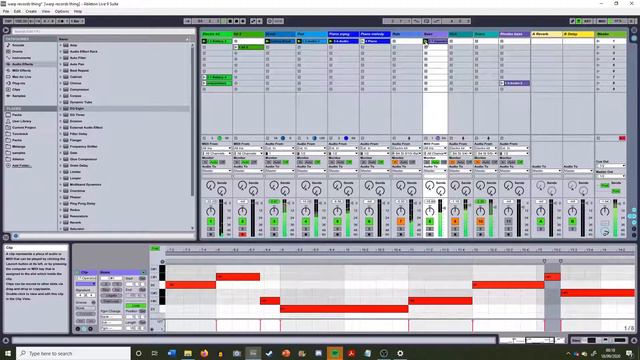Viewport: 640px width, 360px height.
Task: Click the browser show/hide arrow button
Action: 6,30
